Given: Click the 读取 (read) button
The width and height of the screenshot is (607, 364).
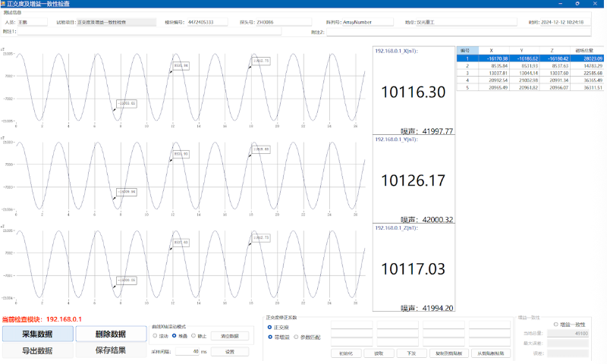Looking at the screenshot, I should pyautogui.click(x=379, y=353).
